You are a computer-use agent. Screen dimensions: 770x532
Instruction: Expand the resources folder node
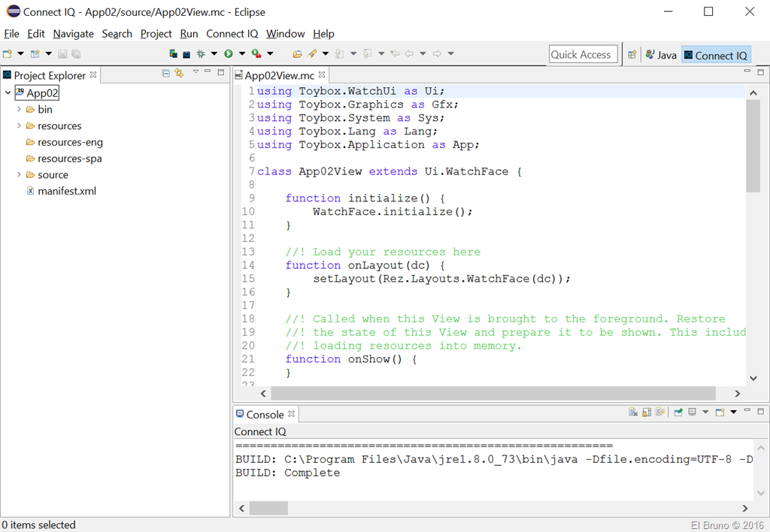pyautogui.click(x=19, y=126)
